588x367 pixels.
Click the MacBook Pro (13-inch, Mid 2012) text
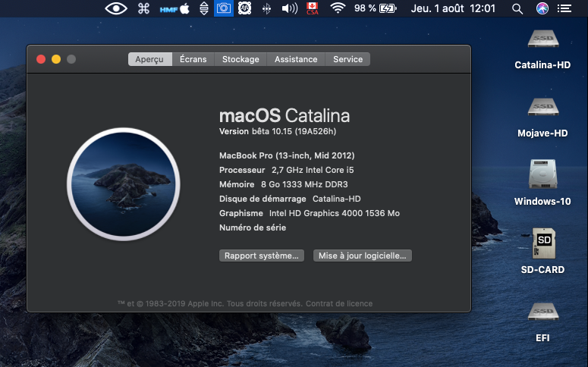[287, 155]
